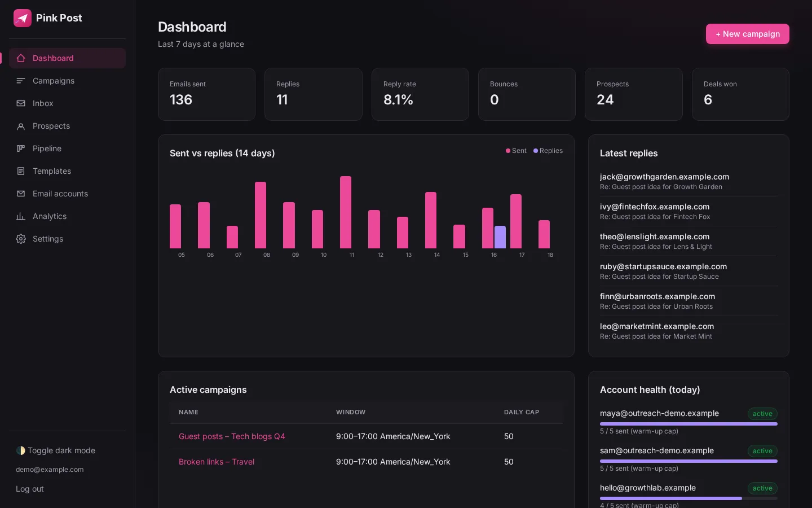Go to Inbox in the sidebar
This screenshot has height=508, width=812.
coord(67,103)
